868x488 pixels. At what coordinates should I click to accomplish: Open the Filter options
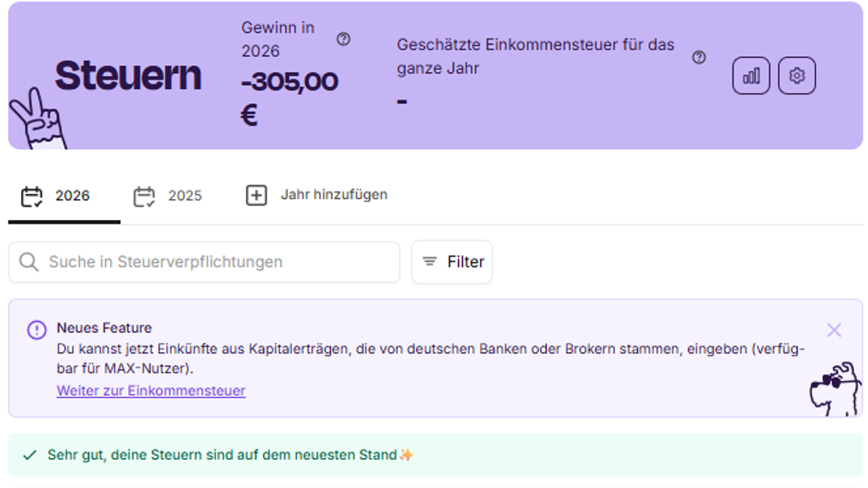coord(452,262)
